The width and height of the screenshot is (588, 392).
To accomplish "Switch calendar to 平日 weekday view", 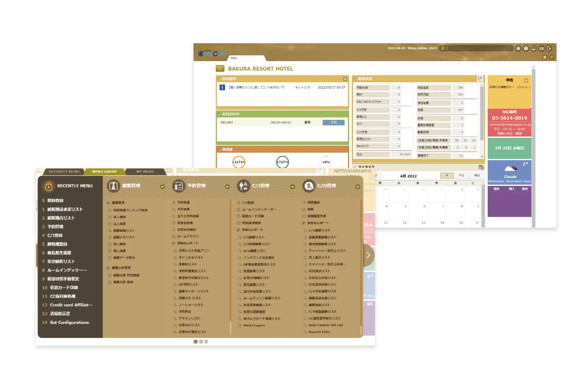I will point(461,175).
